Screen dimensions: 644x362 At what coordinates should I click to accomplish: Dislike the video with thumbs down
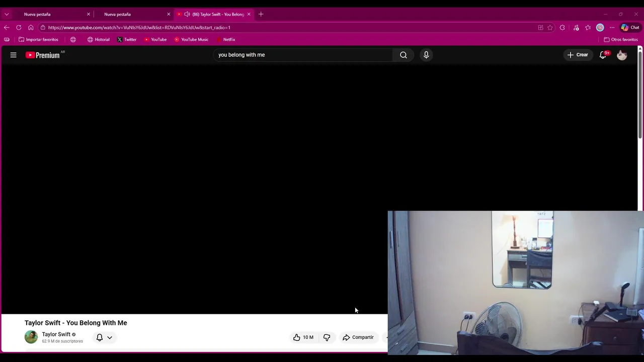click(327, 337)
